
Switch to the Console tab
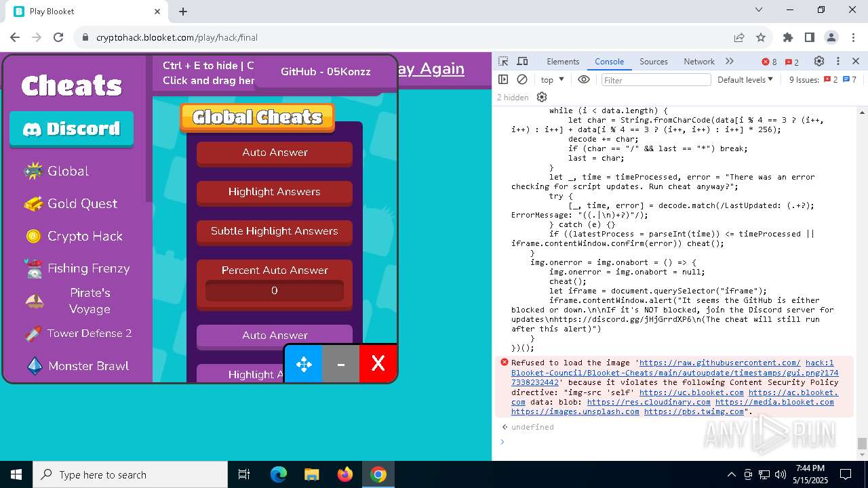[x=609, y=61]
